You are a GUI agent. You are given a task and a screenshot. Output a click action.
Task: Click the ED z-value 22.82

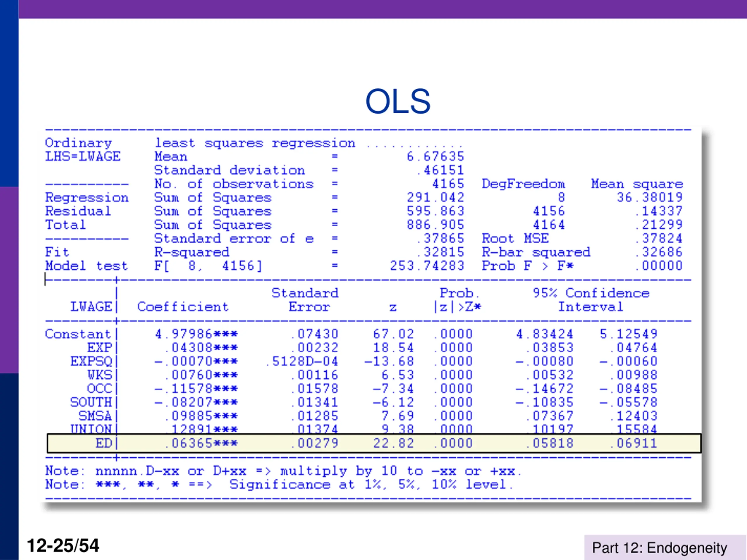(x=393, y=443)
